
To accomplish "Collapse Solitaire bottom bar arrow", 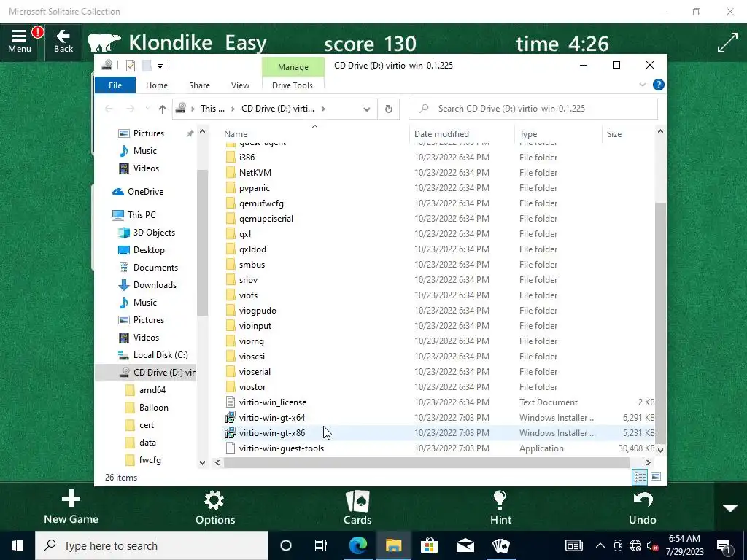I will click(x=729, y=507).
